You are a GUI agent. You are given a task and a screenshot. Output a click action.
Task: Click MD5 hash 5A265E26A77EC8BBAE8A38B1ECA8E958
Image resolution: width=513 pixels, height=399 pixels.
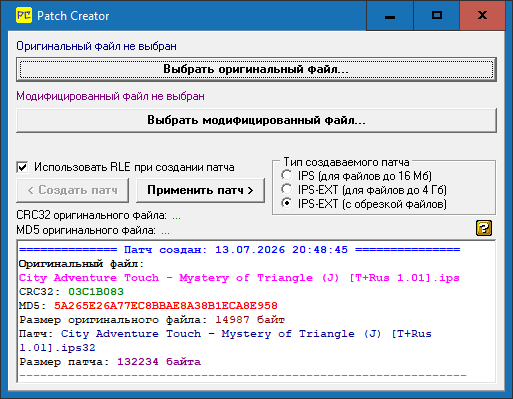(166, 306)
